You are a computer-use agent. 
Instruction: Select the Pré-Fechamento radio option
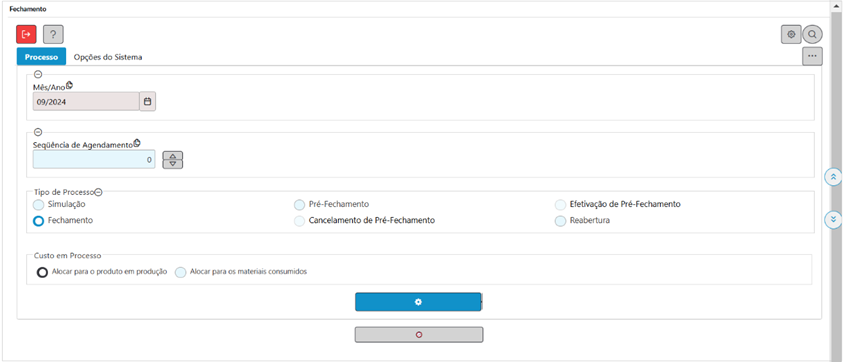[x=299, y=204]
